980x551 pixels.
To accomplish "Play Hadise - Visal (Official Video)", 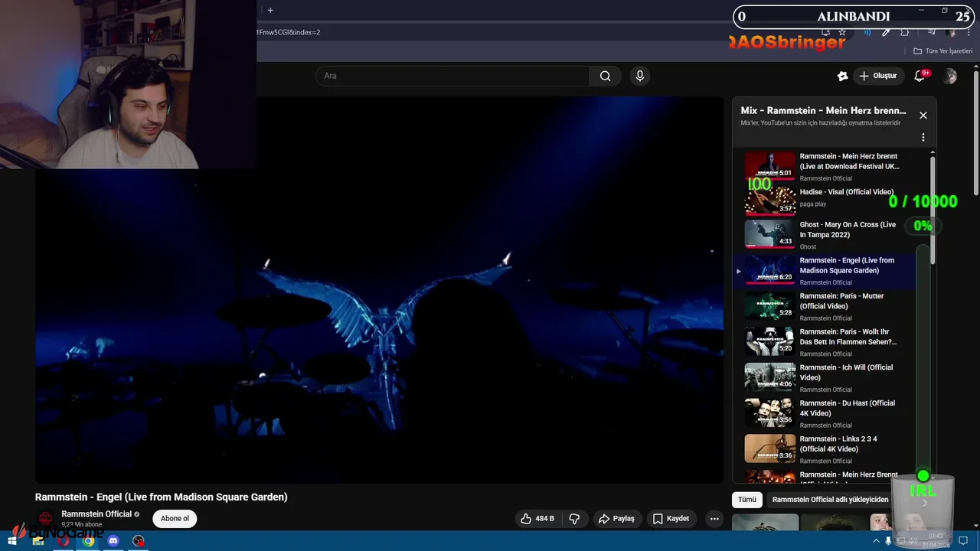I will pyautogui.click(x=847, y=192).
